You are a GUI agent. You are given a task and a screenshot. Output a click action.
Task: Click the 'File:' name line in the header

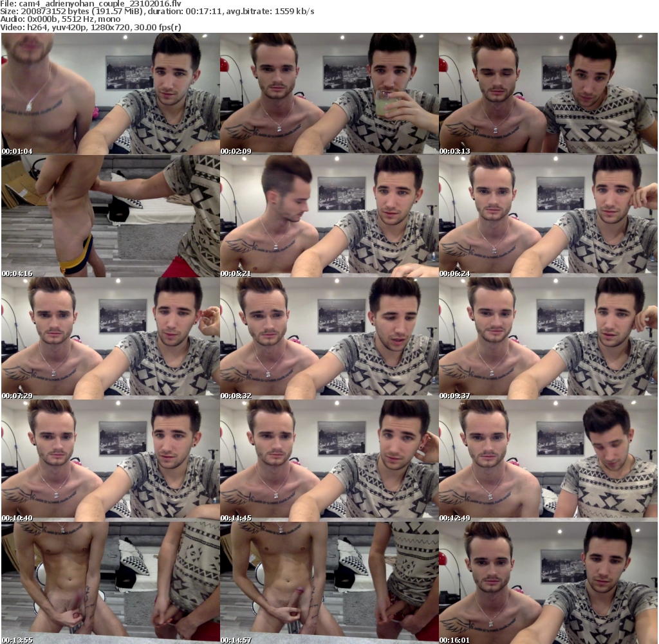[x=91, y=3]
